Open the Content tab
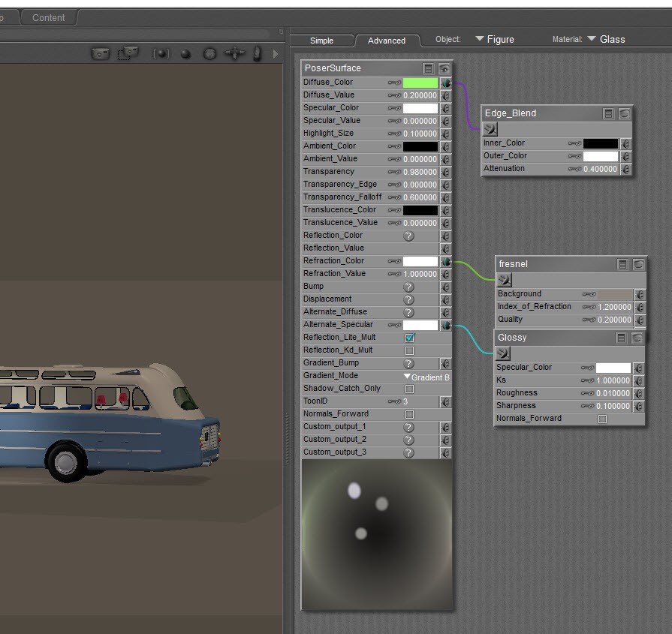 pos(48,18)
